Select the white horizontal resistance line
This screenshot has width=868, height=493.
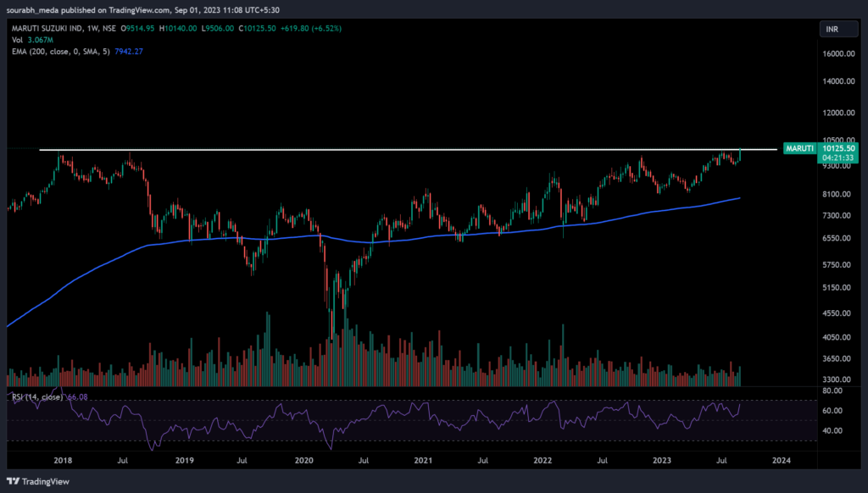pyautogui.click(x=408, y=149)
